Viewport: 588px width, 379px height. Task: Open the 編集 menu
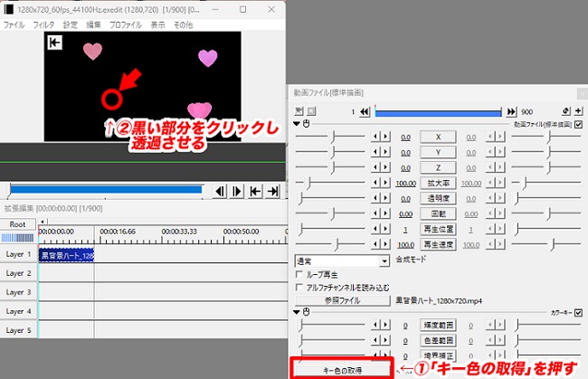(x=93, y=24)
